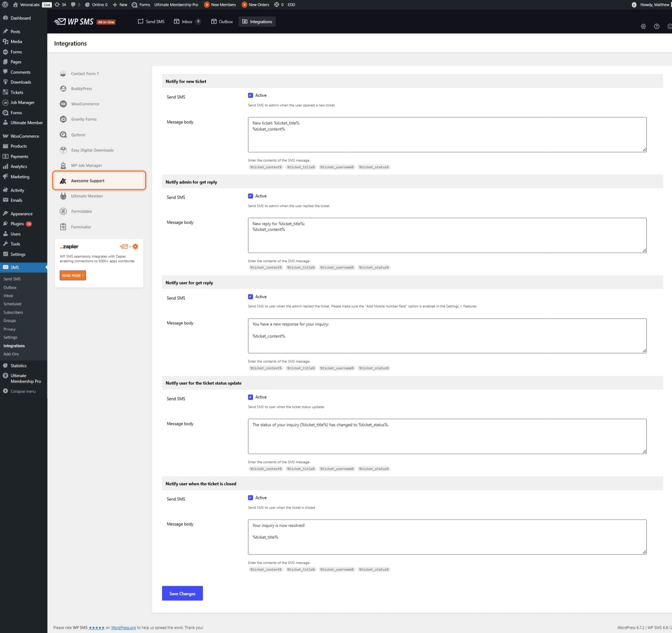The width and height of the screenshot is (672, 633).
Task: Select the Ultimate Member plug icon
Action: (x=63, y=196)
